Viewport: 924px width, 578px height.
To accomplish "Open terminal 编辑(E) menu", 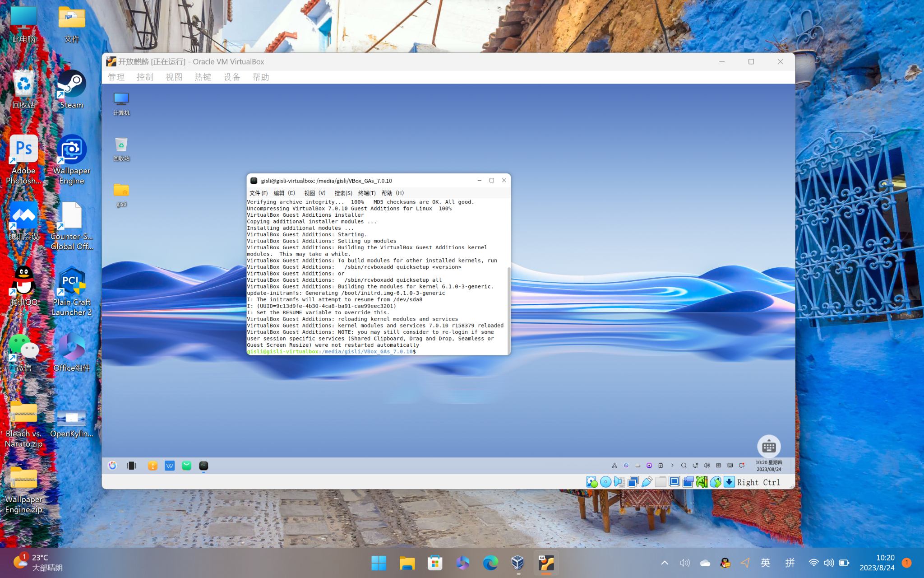I will (284, 193).
